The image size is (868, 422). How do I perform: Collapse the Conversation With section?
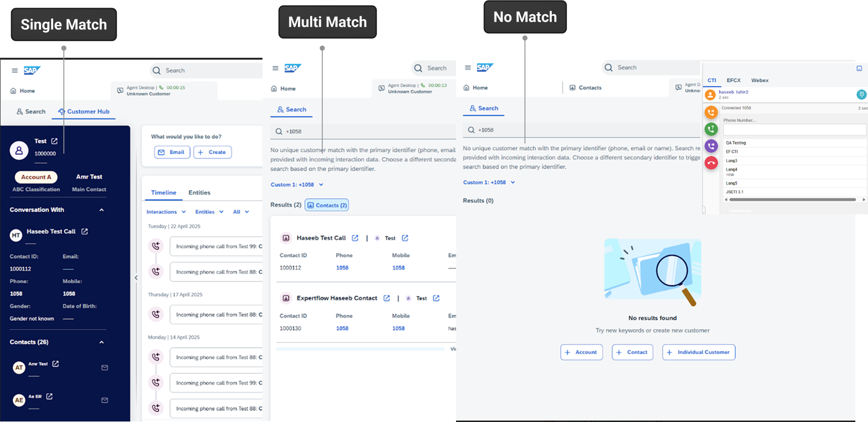101,210
